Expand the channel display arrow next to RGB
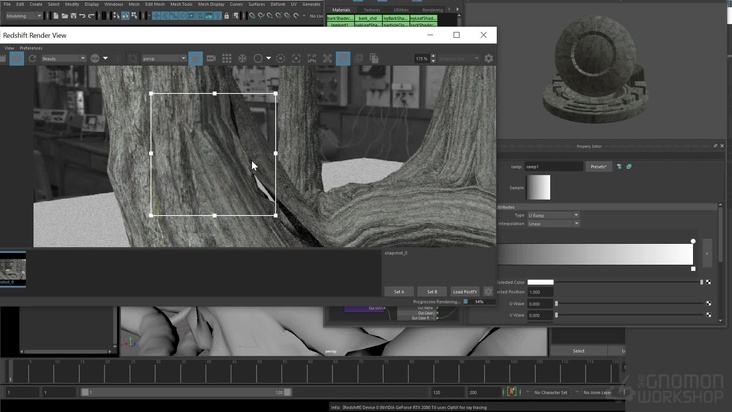Image resolution: width=732 pixels, height=412 pixels. (x=106, y=58)
